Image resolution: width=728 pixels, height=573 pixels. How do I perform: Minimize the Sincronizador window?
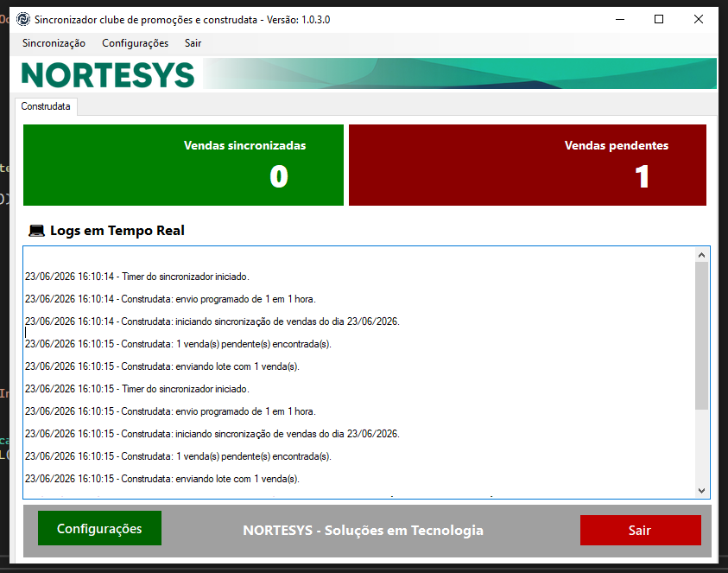[620, 20]
